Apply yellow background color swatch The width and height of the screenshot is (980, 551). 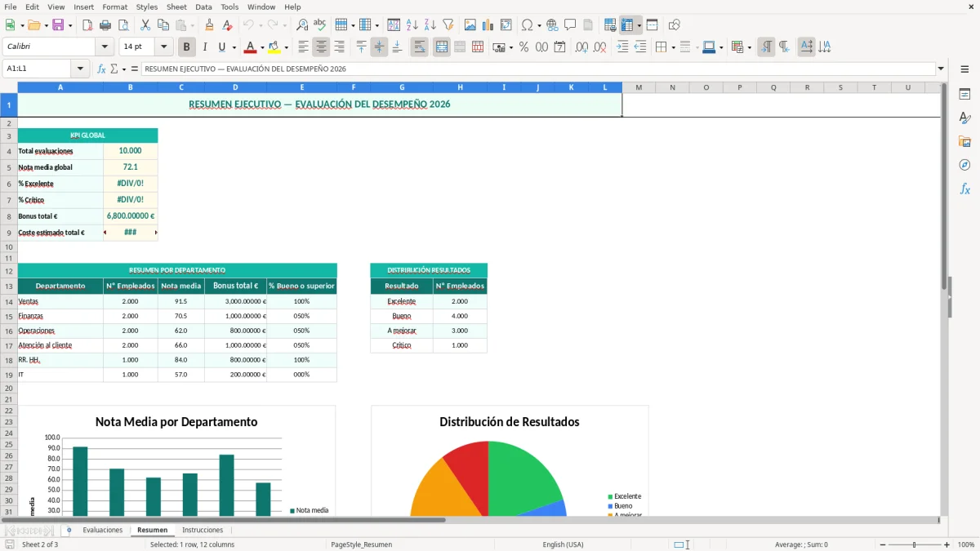point(274,47)
